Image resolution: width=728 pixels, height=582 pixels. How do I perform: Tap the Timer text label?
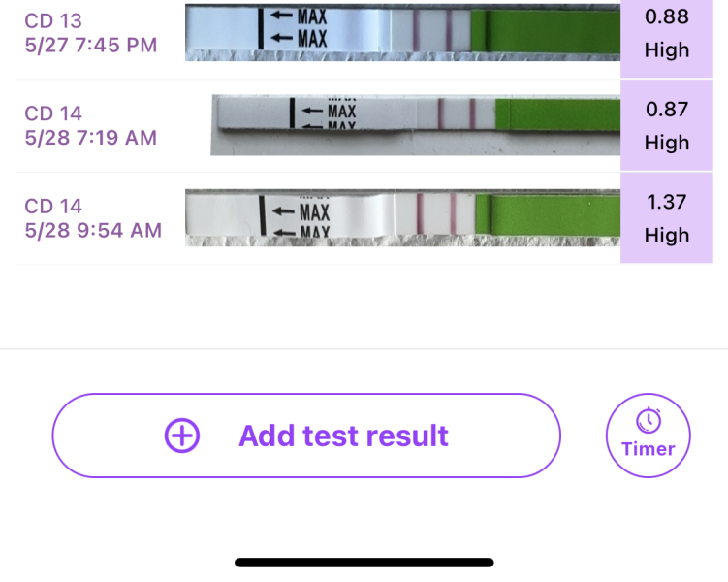pos(649,449)
